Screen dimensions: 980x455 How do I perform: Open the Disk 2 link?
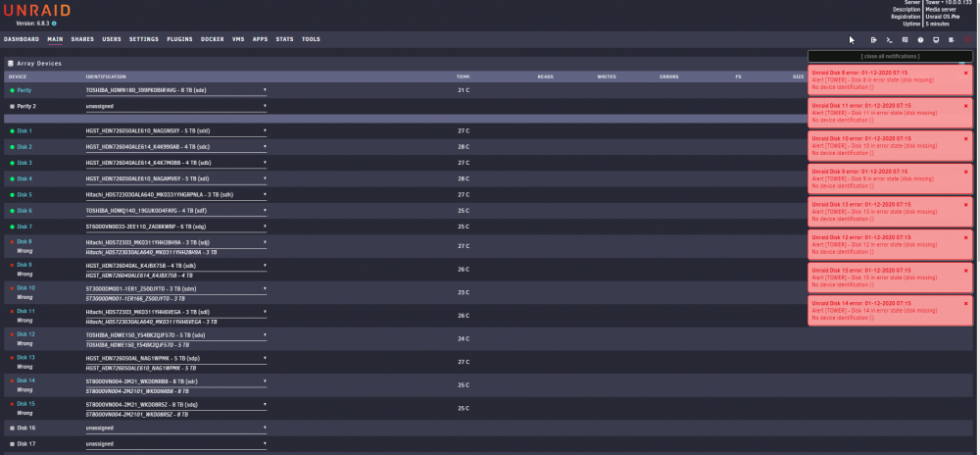[24, 147]
